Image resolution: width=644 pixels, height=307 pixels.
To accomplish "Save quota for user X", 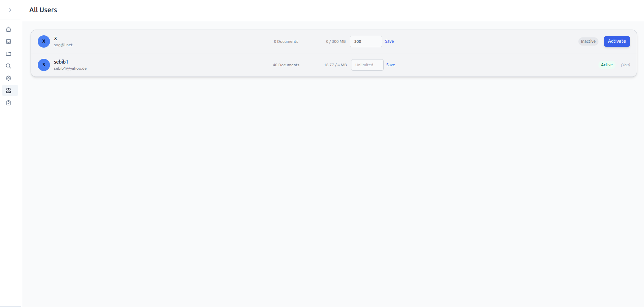I will pos(389,41).
